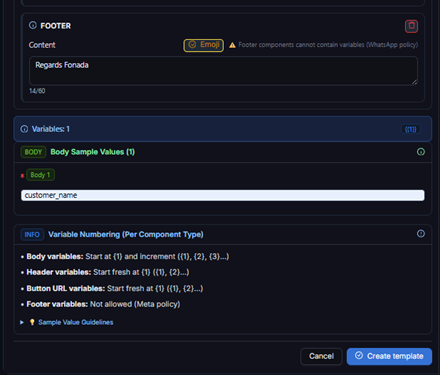Click the red required asterisk by Body 1

(x=22, y=175)
